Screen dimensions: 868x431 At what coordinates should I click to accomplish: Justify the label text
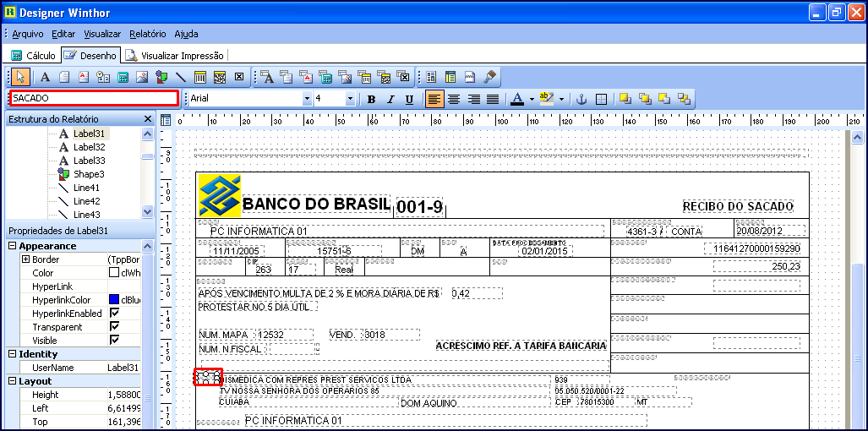[x=493, y=100]
